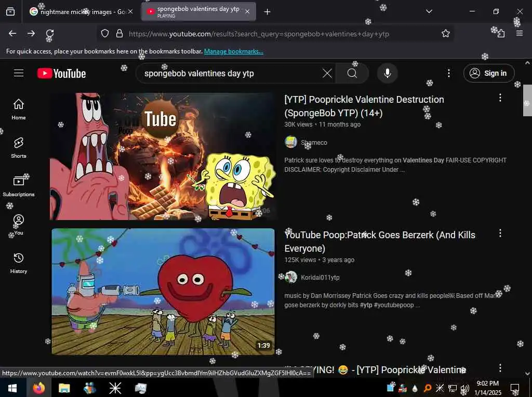The height and width of the screenshot is (397, 532).
Task: Close the spongebob valentines ytp tab
Action: click(x=247, y=12)
